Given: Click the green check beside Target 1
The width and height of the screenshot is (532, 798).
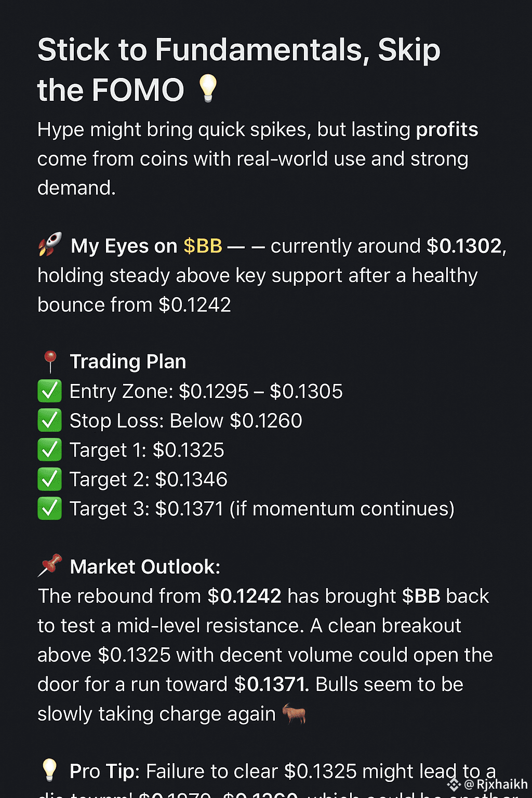Looking at the screenshot, I should coord(50,450).
